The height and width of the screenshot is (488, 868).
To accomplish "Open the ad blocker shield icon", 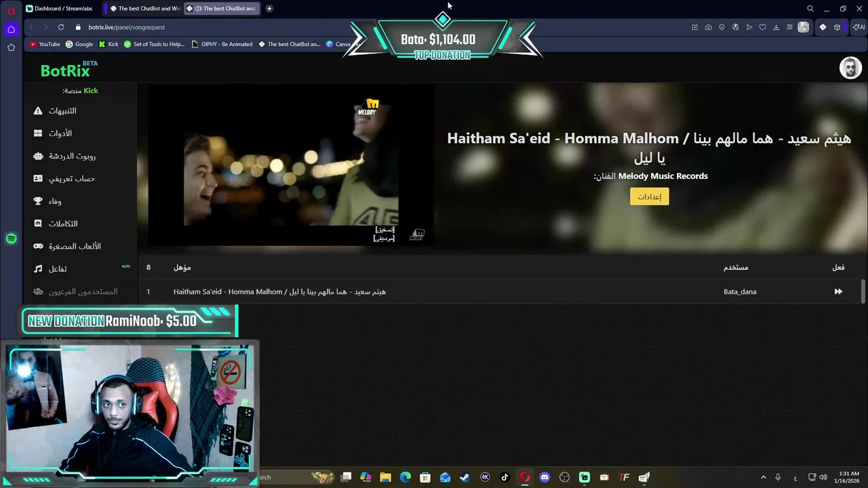I will click(x=722, y=27).
